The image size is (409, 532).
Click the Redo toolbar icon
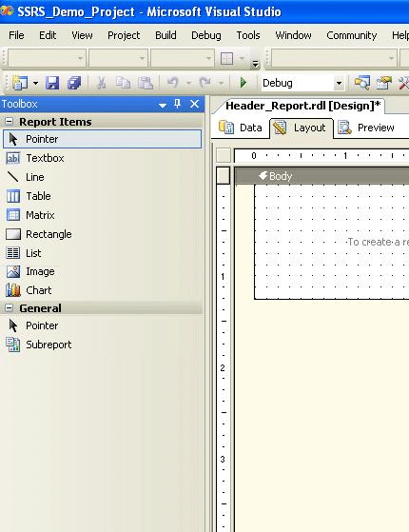pos(204,83)
